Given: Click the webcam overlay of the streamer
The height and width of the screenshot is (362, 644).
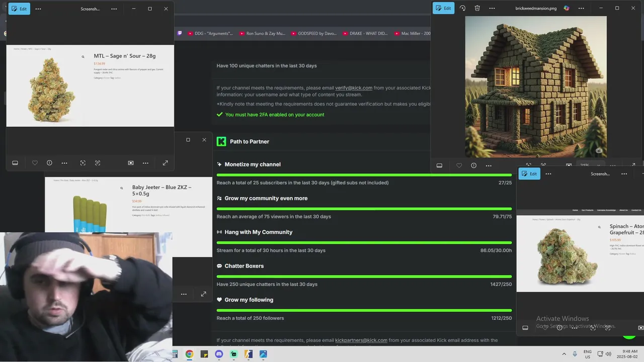Looking at the screenshot, I should point(86,297).
